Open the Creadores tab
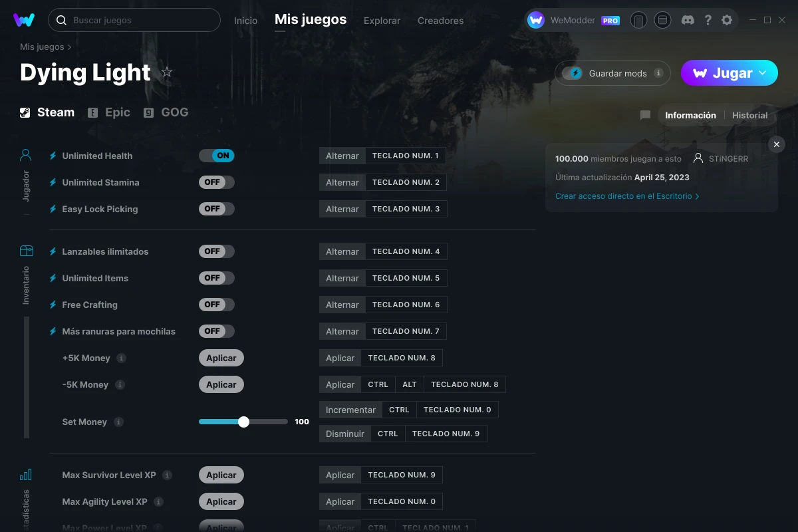The width and height of the screenshot is (798, 532). (x=440, y=21)
